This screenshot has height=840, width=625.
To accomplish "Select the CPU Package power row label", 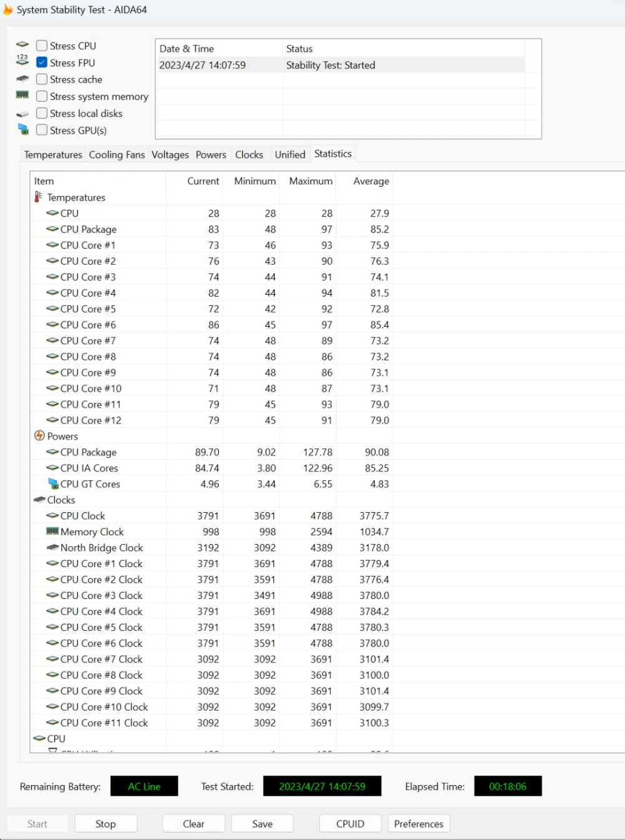I will click(88, 452).
